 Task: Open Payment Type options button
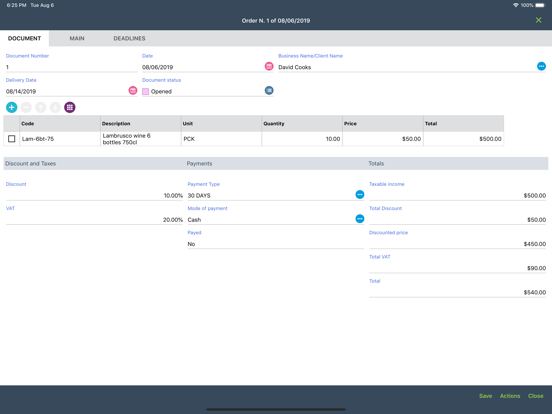(x=359, y=195)
